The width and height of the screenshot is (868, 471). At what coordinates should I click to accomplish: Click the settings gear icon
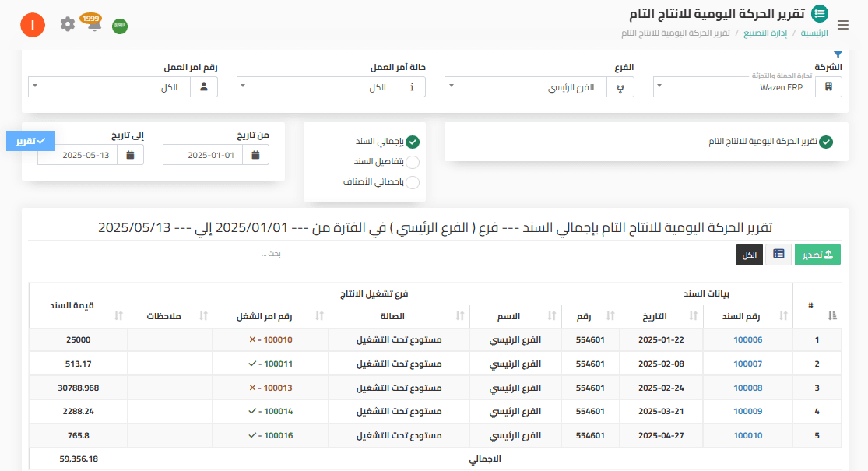(67, 24)
